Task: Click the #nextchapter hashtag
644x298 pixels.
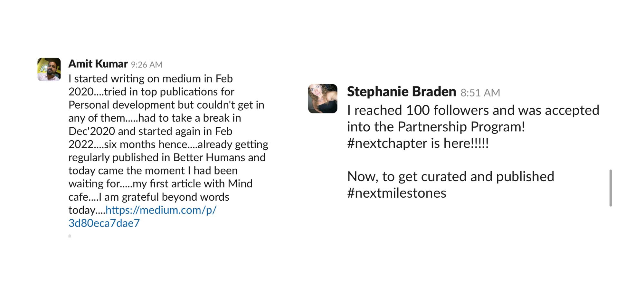Action: [387, 144]
